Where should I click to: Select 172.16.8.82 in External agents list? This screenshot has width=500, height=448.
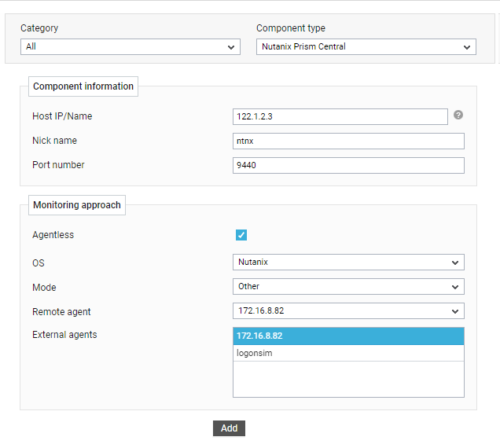tap(348, 336)
